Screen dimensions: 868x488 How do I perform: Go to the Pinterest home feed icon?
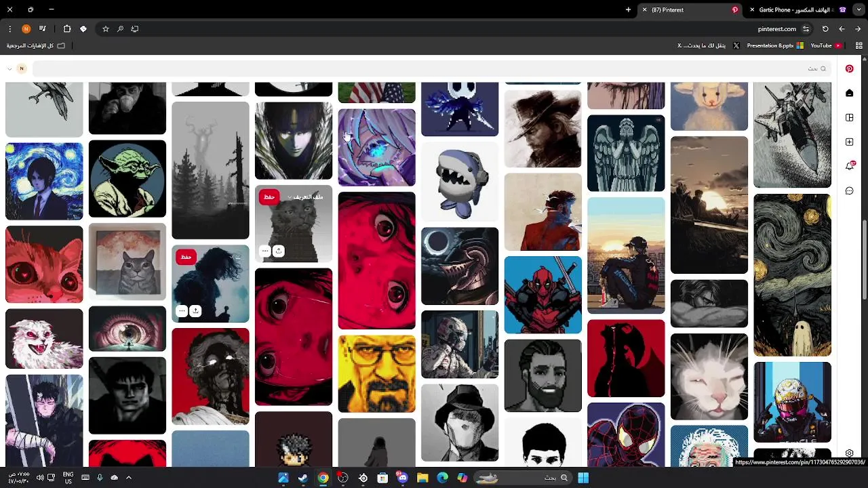849,93
